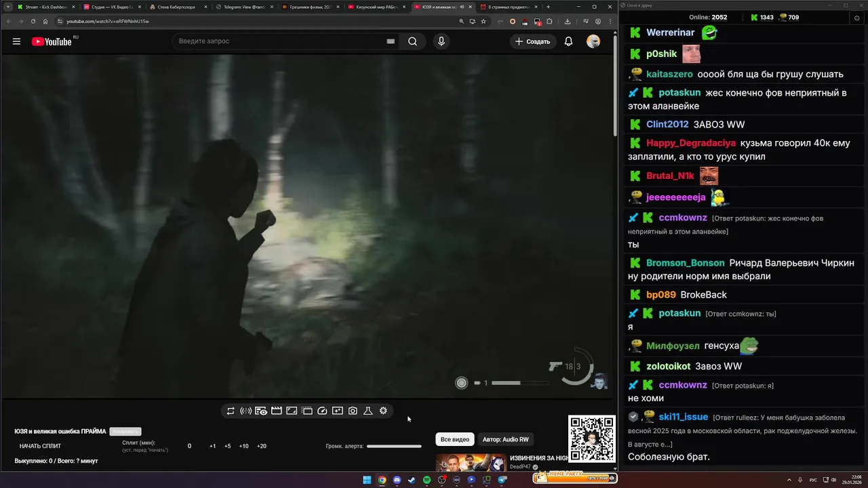Image resolution: width=868 pixels, height=488 pixels.
Task: Switch to the Telegram: View tab
Action: (243, 7)
